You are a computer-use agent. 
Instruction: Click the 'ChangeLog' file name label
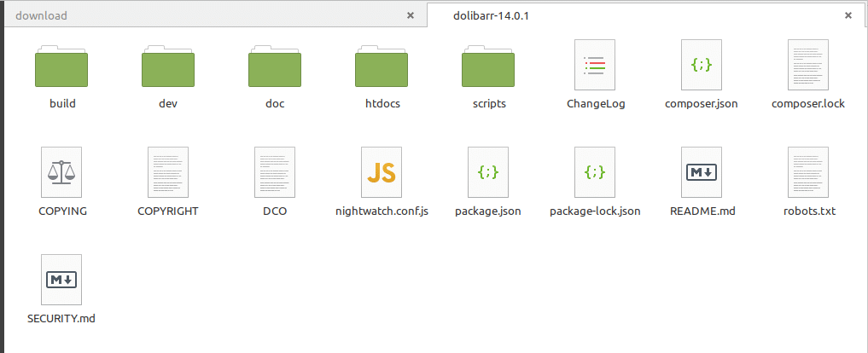596,103
